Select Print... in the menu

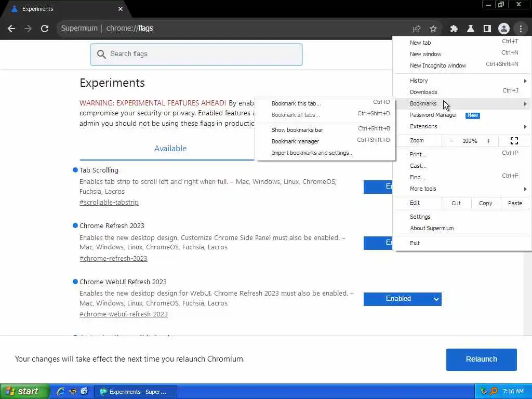point(462,154)
